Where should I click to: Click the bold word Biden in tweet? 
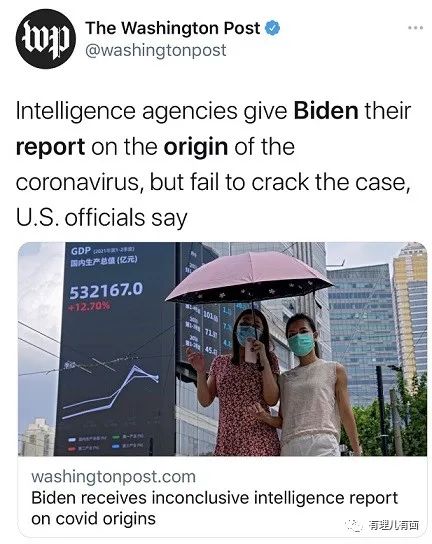[x=326, y=111]
